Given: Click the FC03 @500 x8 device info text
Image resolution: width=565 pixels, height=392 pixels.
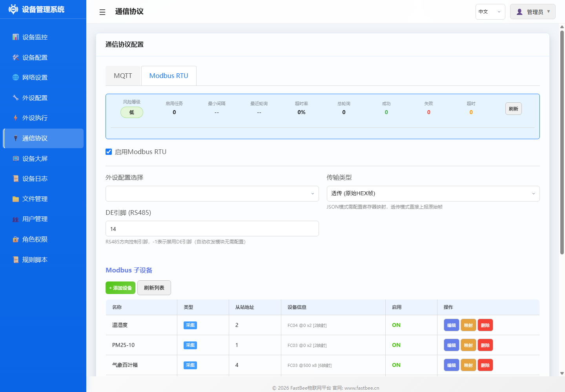Looking at the screenshot, I should (x=310, y=365).
